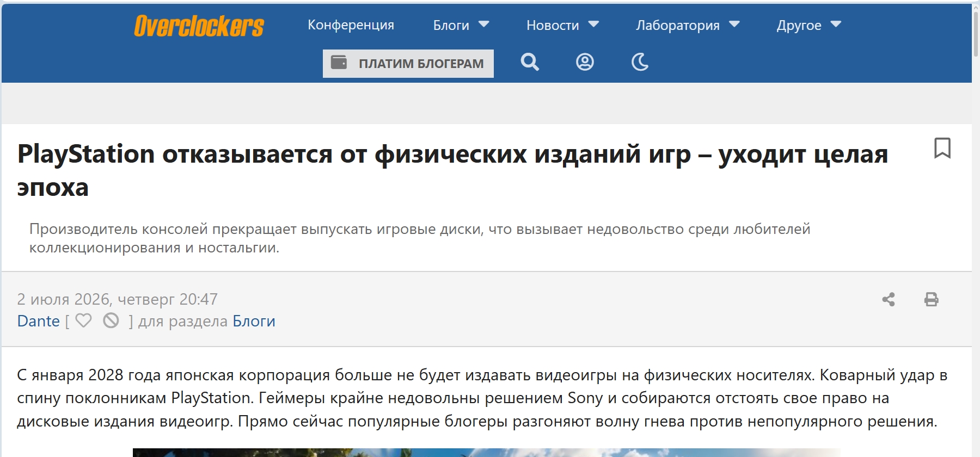Print the article using the printer icon
980x457 pixels.
(932, 299)
